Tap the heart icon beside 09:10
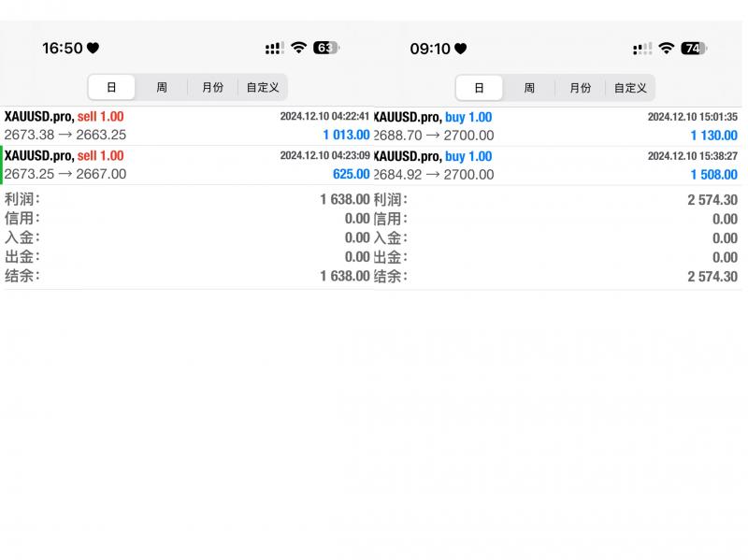 460,49
